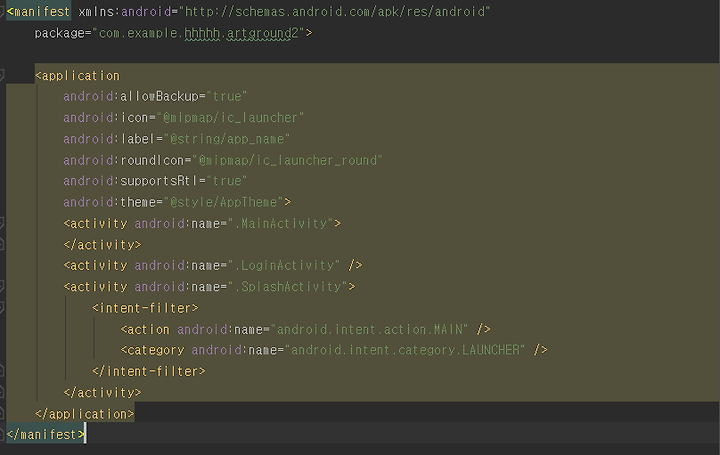Screen dimensions: 720x455
Task: Click the "android.intent.category.LAUNCHER" string
Action: tap(405, 350)
